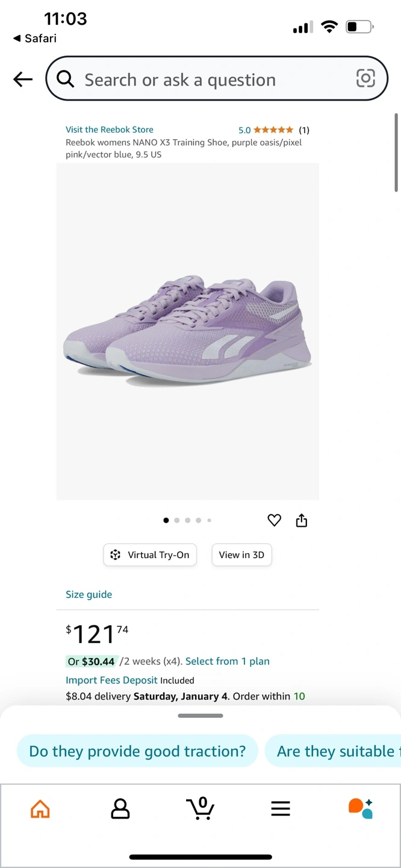The image size is (401, 868).
Task: Tap the camera lens search icon
Action: [x=365, y=78]
